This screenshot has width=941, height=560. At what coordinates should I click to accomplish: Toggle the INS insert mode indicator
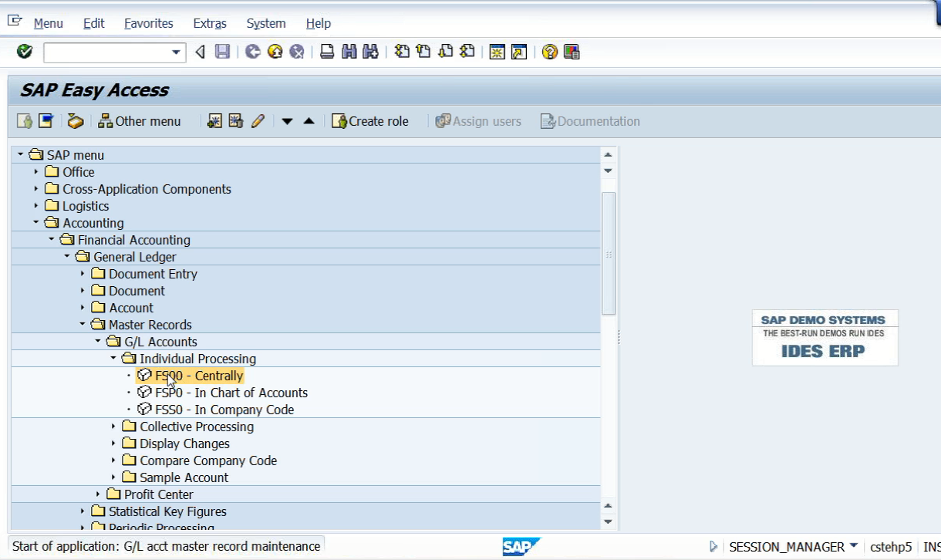point(931,546)
